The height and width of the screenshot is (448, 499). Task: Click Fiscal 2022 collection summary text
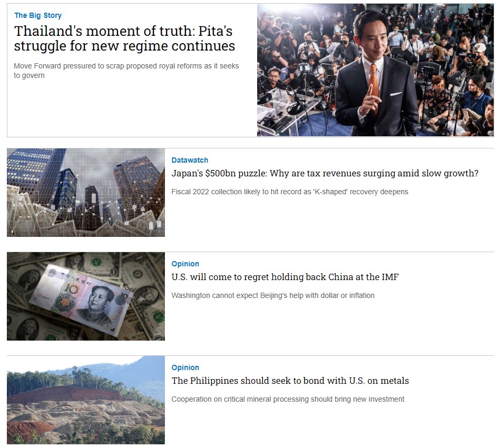point(290,192)
